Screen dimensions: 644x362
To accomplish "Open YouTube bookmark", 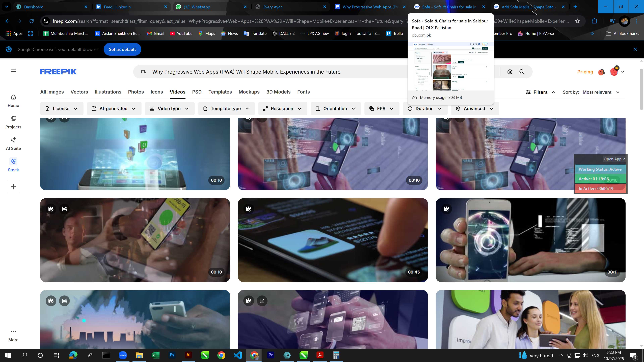I will tap(181, 34).
